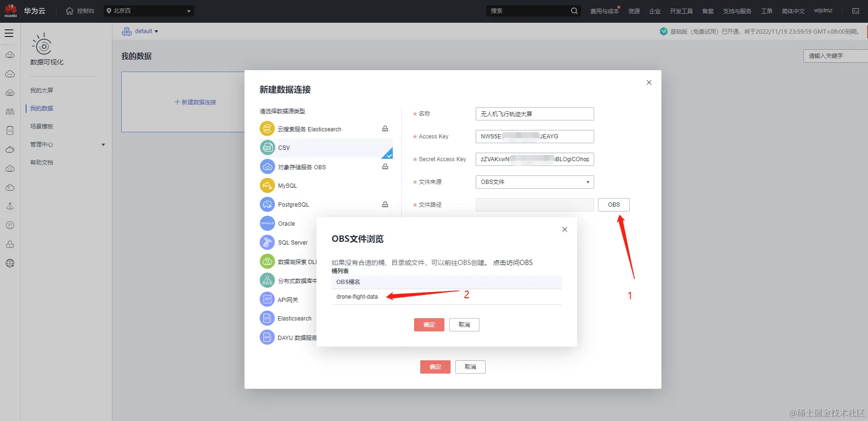Open the hamburger menu in left rail
Screen dimensions: 868x421
tap(9, 33)
